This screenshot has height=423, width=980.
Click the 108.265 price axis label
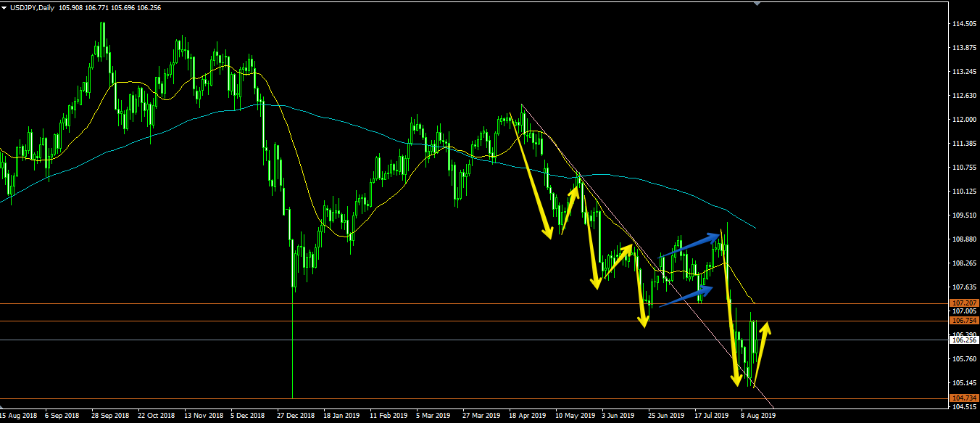(963, 263)
